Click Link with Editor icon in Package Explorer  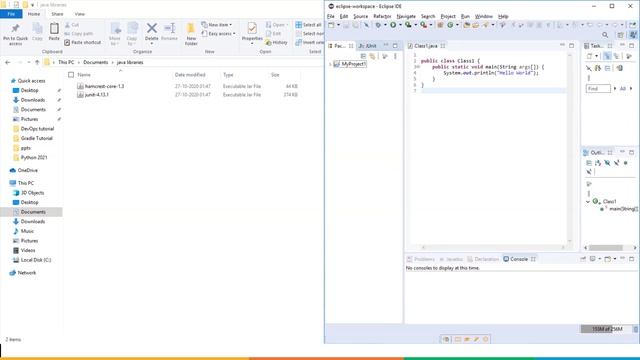pyautogui.click(x=373, y=56)
